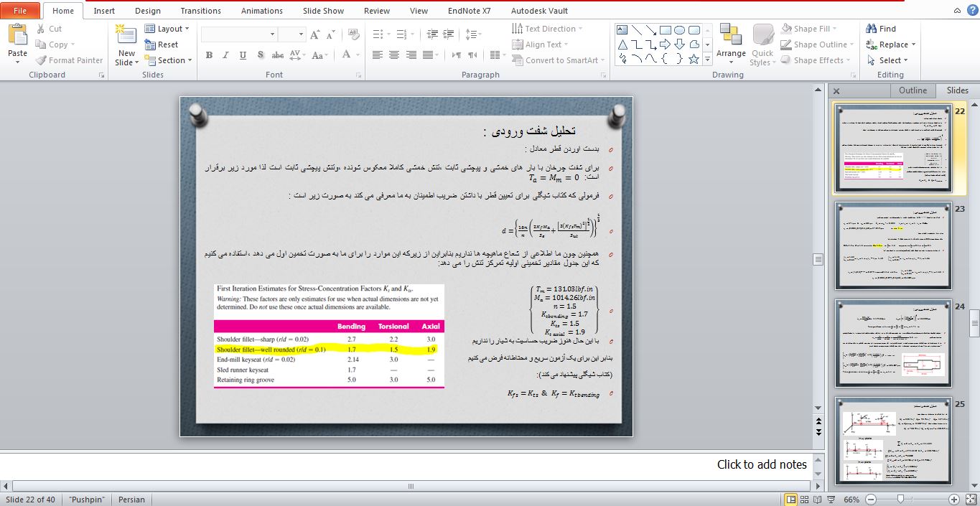
Task: Zoom out with minus button
Action: coord(870,500)
